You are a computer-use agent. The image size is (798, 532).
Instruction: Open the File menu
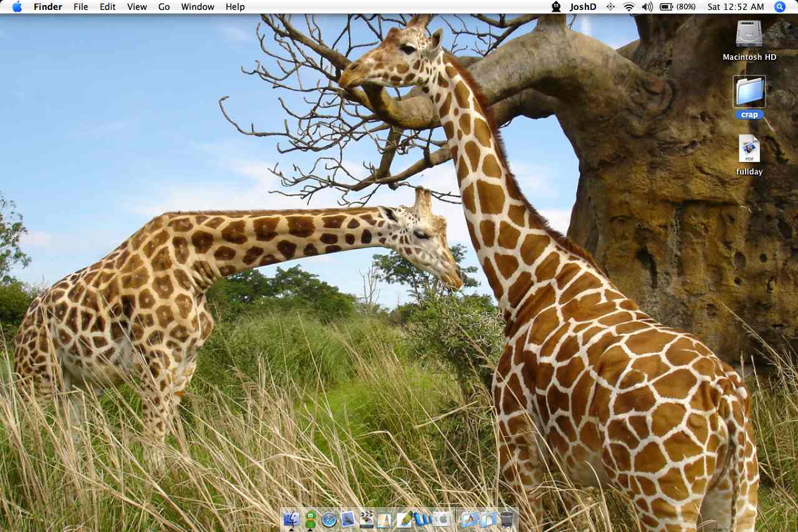click(80, 7)
